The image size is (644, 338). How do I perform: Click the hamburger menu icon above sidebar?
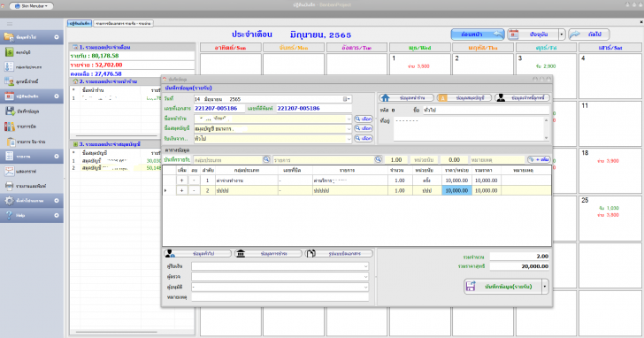point(10,24)
